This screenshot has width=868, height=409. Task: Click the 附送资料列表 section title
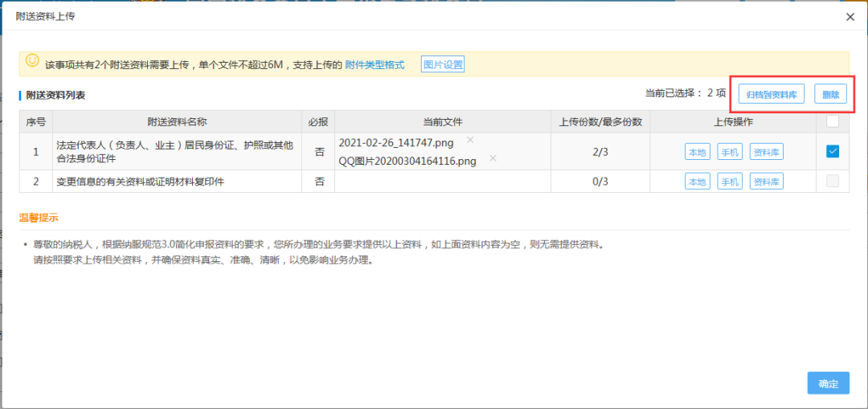tap(55, 95)
